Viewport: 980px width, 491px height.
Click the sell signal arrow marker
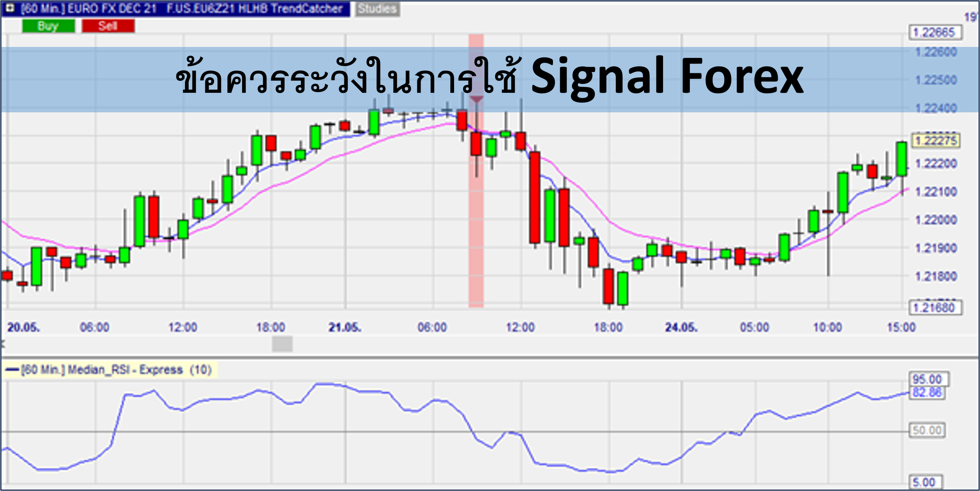[476, 99]
